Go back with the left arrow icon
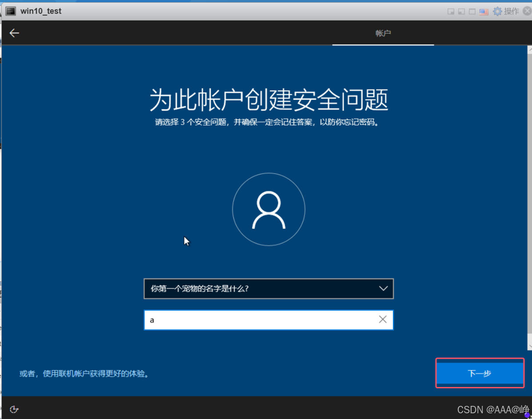Screen dimensions: 532x419 14,33
